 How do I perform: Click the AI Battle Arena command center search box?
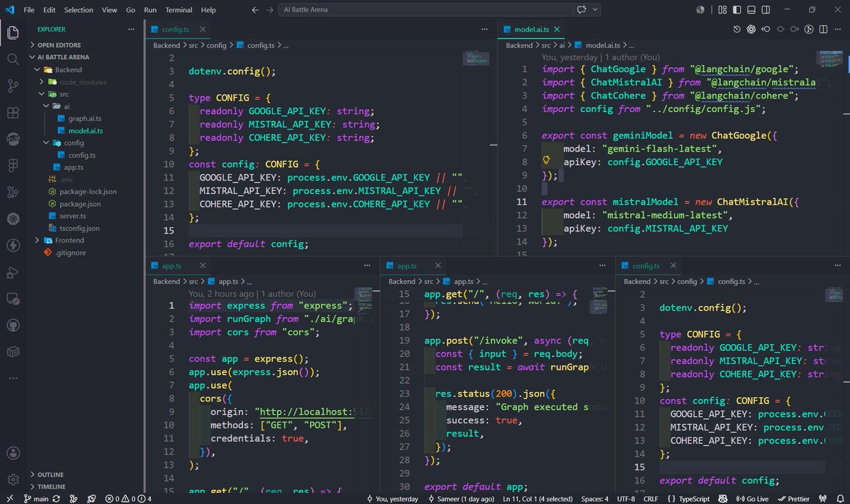pyautogui.click(x=426, y=10)
